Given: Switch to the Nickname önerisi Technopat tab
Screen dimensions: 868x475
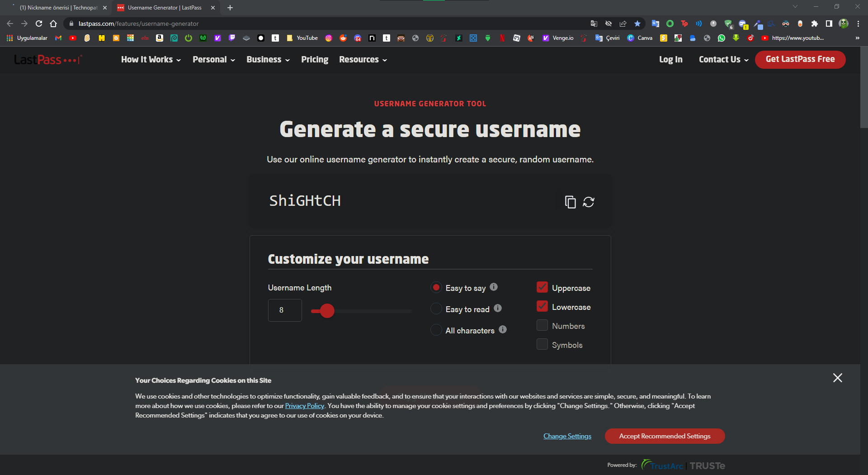Looking at the screenshot, I should [59, 8].
